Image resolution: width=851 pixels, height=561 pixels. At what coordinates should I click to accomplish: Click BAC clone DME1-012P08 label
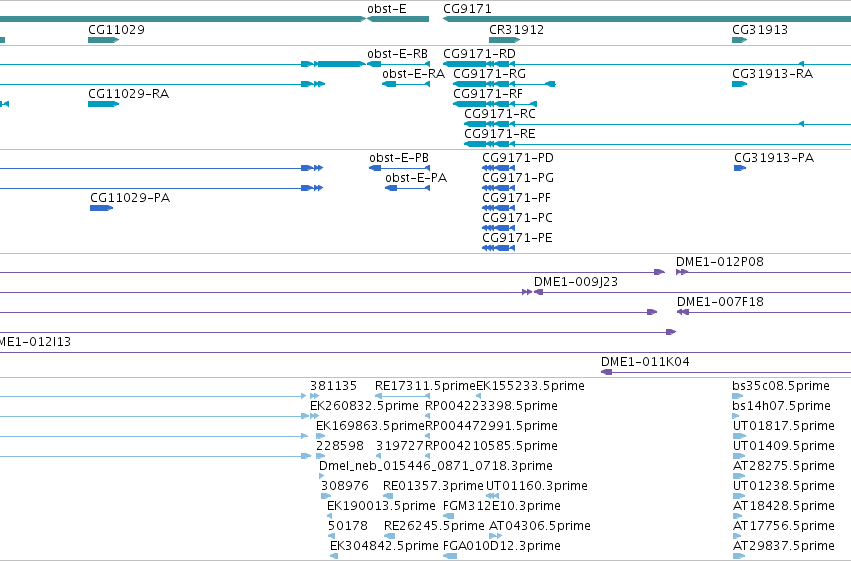click(720, 262)
